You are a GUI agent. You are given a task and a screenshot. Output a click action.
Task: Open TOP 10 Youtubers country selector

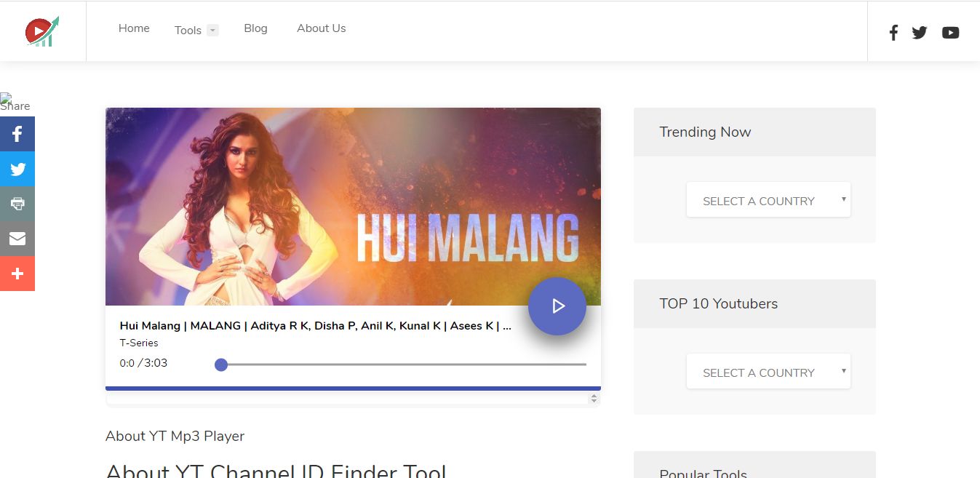coord(768,371)
